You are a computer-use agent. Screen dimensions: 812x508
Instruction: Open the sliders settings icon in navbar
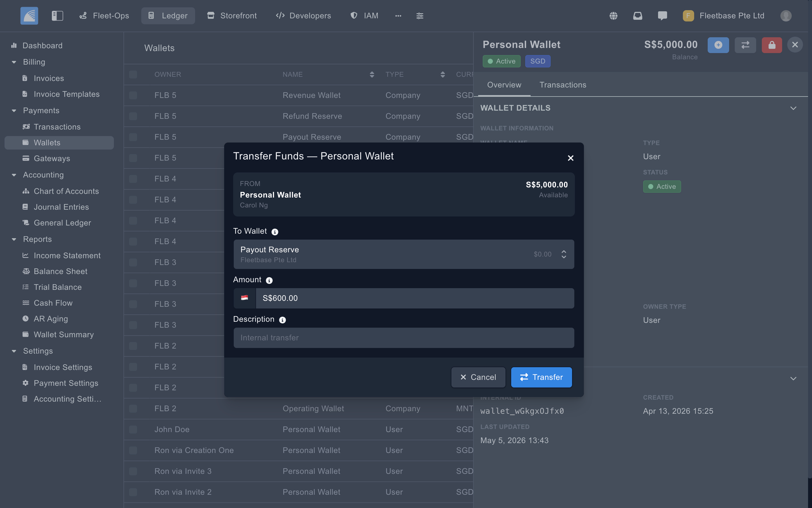[420, 16]
